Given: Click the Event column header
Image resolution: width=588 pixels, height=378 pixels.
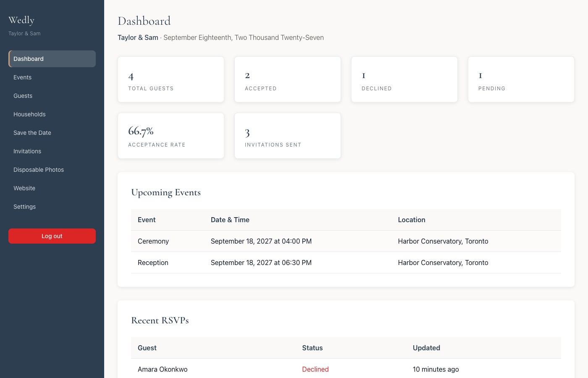Looking at the screenshot, I should pos(147,220).
